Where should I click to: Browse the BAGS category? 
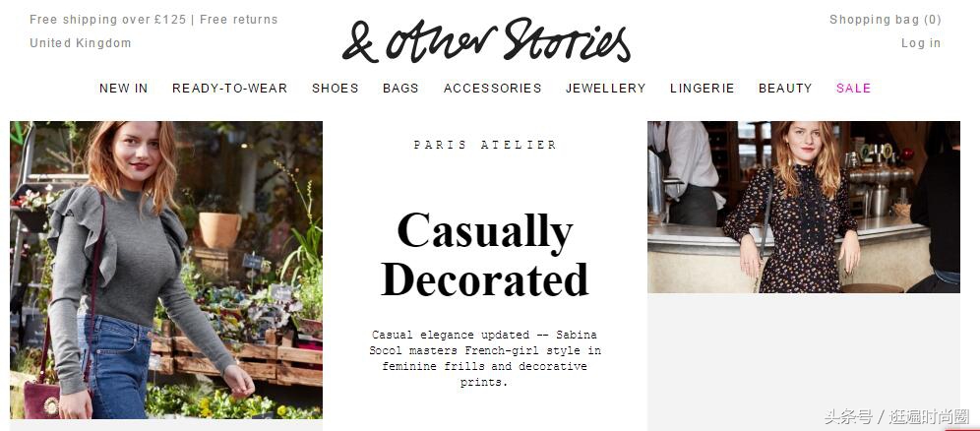(400, 89)
